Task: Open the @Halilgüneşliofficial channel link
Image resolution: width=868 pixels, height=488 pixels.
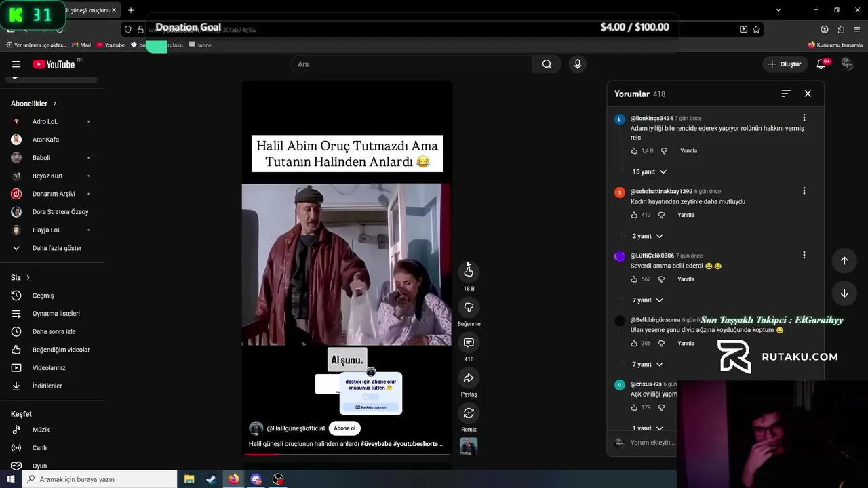Action: coord(296,428)
